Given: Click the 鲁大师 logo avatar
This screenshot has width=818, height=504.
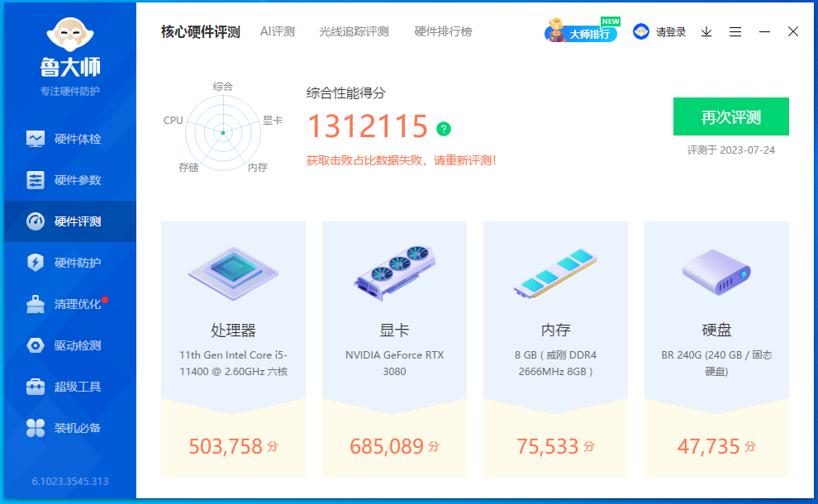Looking at the screenshot, I should pyautogui.click(x=70, y=35).
